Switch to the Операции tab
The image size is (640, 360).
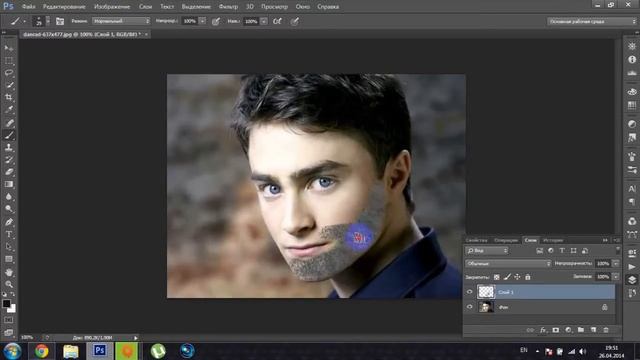click(x=506, y=240)
